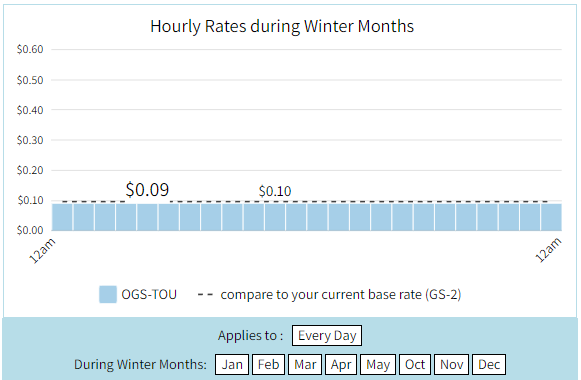The width and height of the screenshot is (581, 380).
Task: Click the $0.09 rate label
Action: (147, 190)
